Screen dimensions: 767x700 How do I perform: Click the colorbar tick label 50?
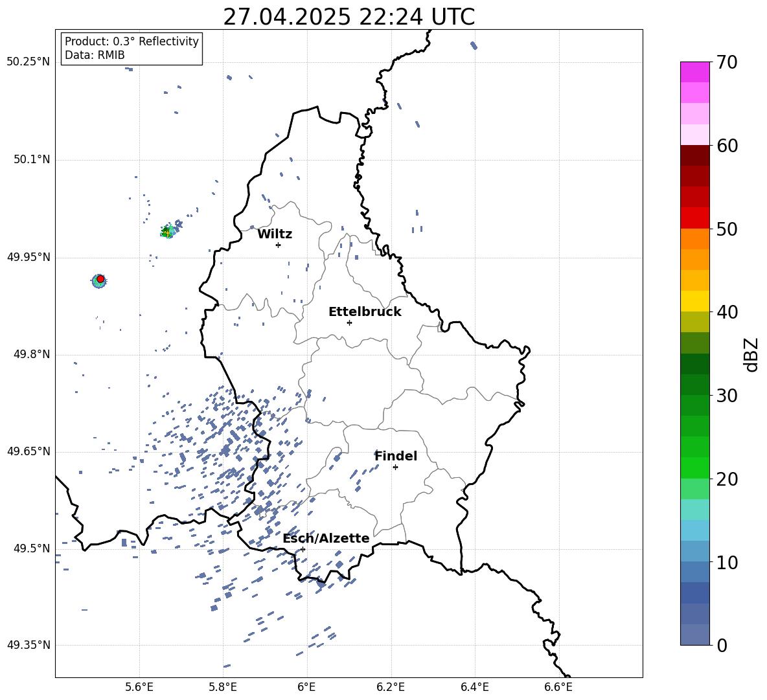[727, 229]
